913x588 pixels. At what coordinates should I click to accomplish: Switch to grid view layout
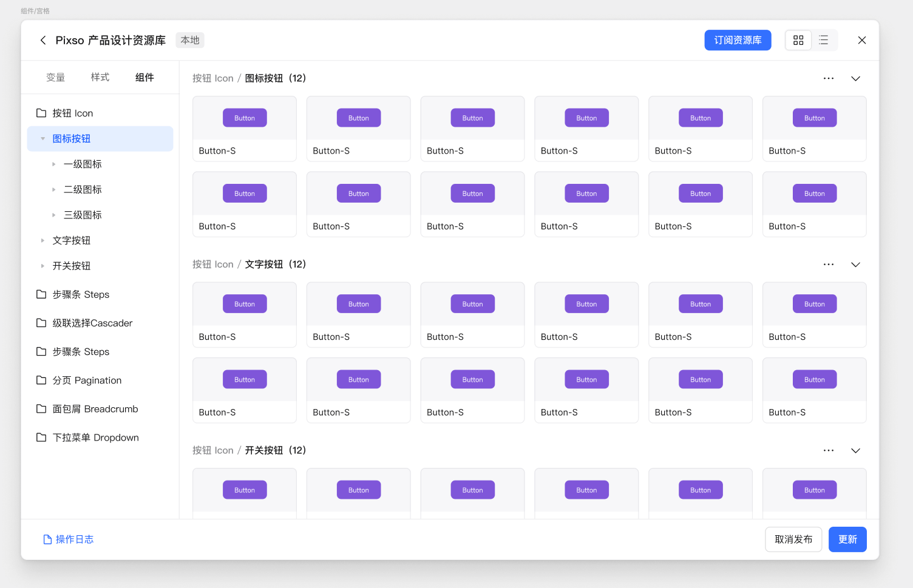(x=798, y=40)
